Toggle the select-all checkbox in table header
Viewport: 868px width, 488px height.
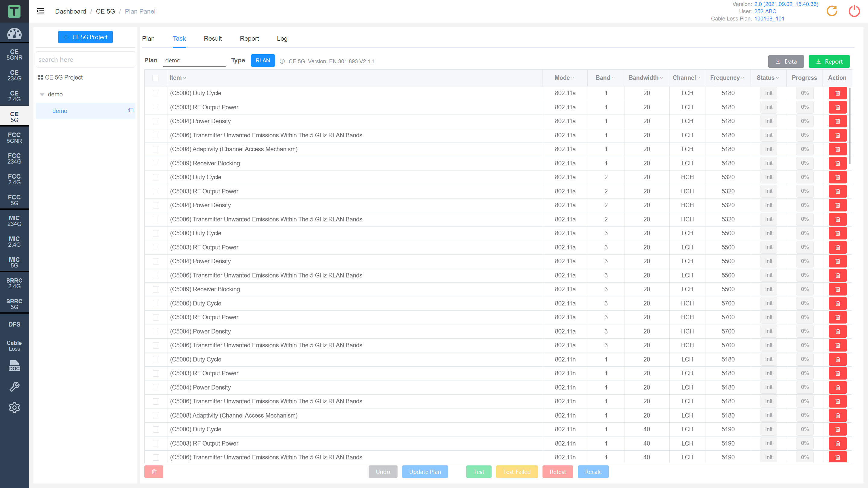[x=156, y=78]
